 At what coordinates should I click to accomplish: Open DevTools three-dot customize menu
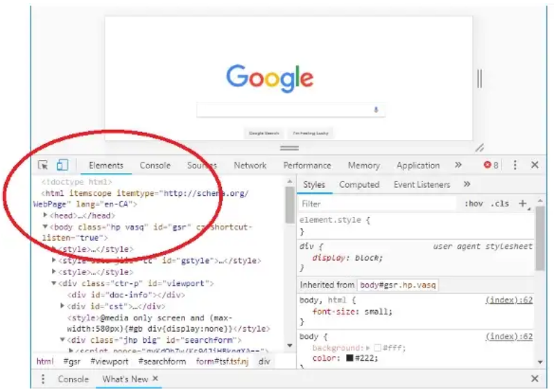514,166
